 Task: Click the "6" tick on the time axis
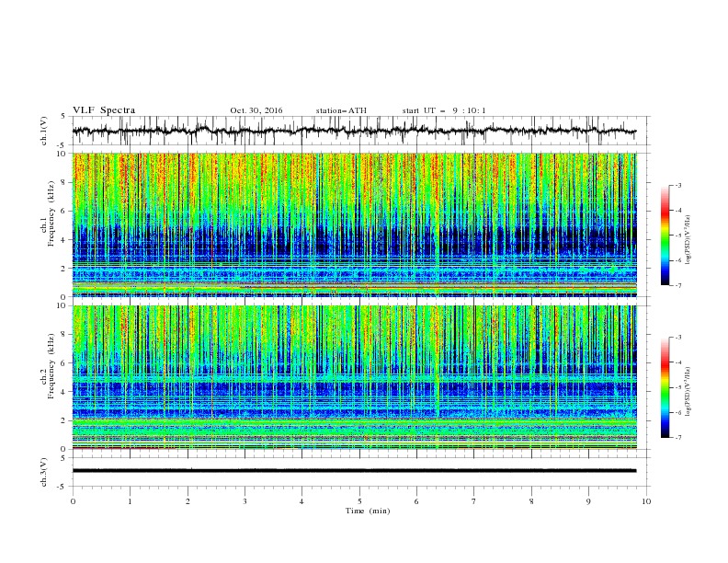(x=416, y=501)
